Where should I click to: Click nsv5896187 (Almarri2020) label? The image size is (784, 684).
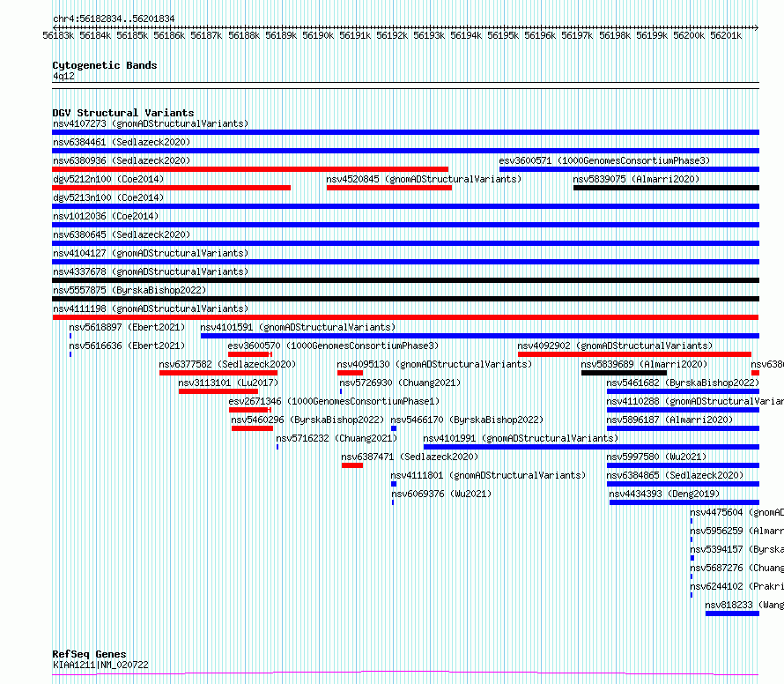point(669,420)
